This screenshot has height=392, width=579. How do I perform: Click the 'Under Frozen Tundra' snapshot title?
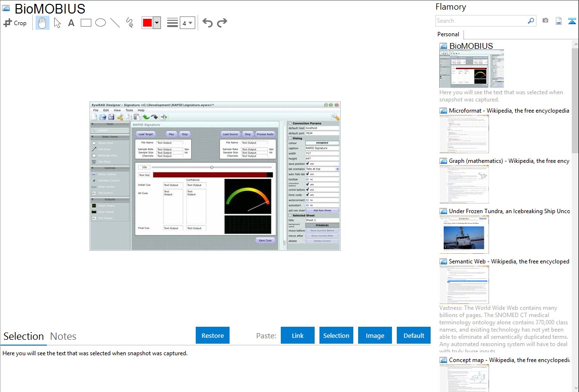click(509, 211)
